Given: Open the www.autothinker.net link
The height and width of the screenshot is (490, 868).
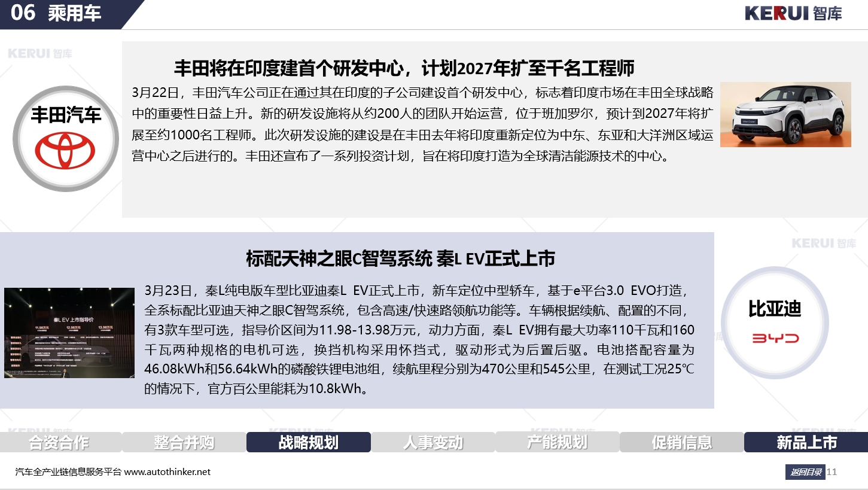Looking at the screenshot, I should click(167, 472).
